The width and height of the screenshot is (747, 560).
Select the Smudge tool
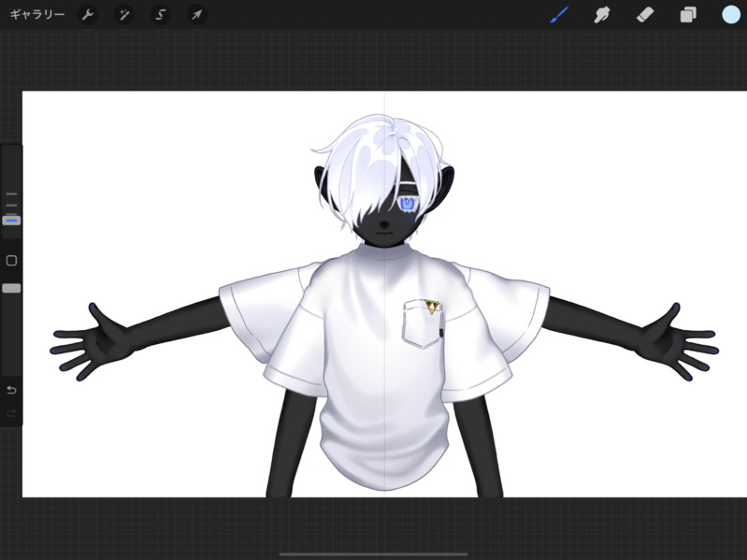coord(602,15)
